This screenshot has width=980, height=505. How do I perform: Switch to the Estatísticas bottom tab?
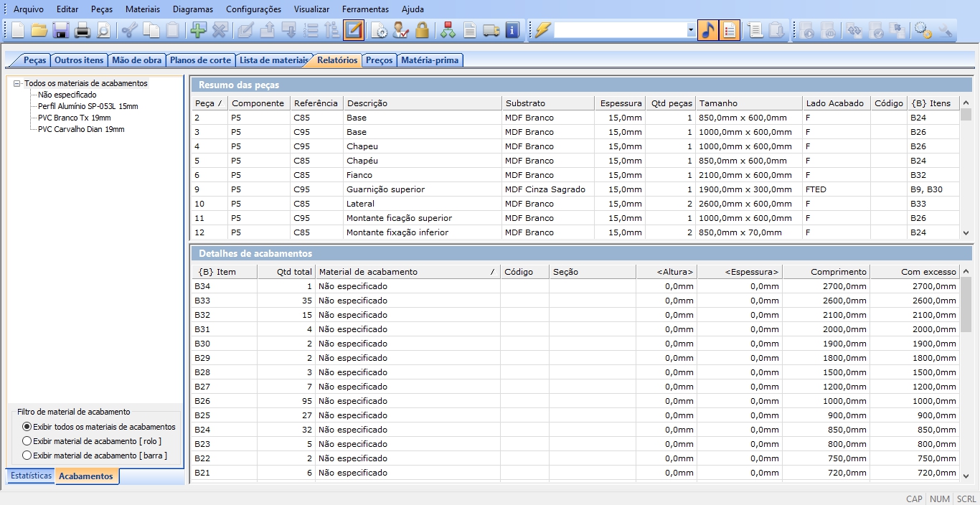pyautogui.click(x=31, y=476)
